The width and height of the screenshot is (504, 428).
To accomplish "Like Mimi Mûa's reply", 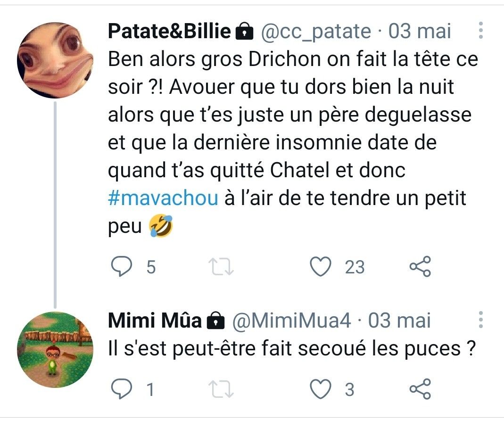I will [321, 389].
